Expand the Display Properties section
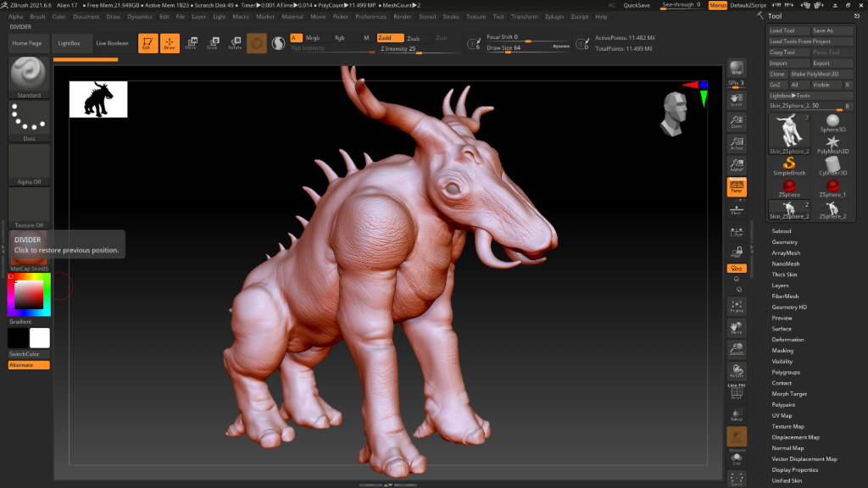The width and height of the screenshot is (868, 488). 795,469
